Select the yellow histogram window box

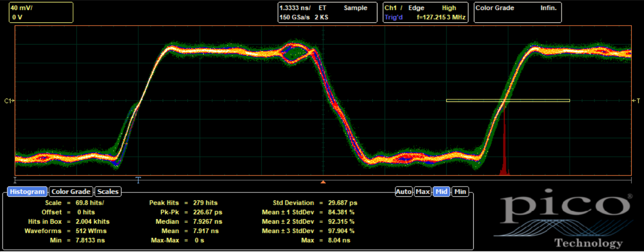508,100
